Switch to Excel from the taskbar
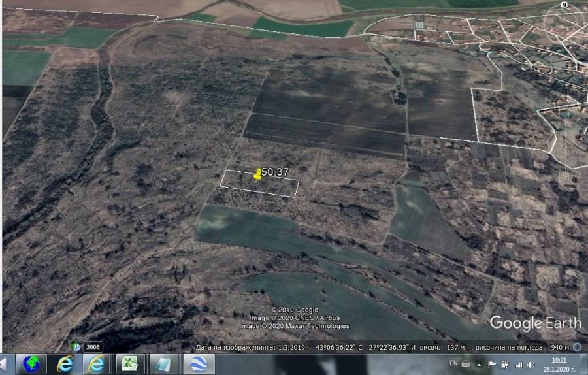Image resolution: width=588 pixels, height=375 pixels. [x=130, y=363]
